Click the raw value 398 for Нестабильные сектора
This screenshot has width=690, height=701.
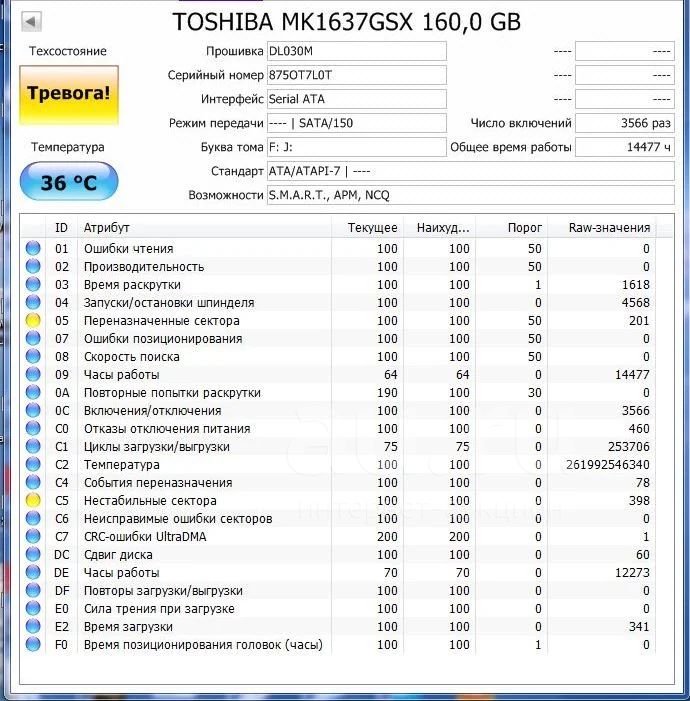tap(639, 500)
